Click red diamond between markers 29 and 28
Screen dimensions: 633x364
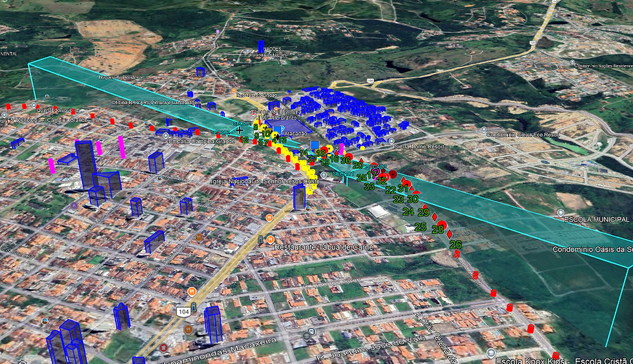[435, 217]
